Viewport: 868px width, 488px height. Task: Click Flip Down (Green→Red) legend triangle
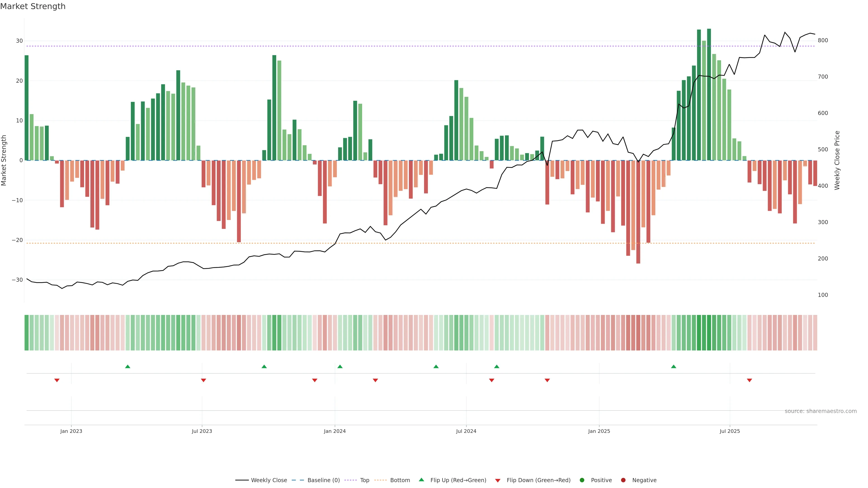(x=498, y=481)
